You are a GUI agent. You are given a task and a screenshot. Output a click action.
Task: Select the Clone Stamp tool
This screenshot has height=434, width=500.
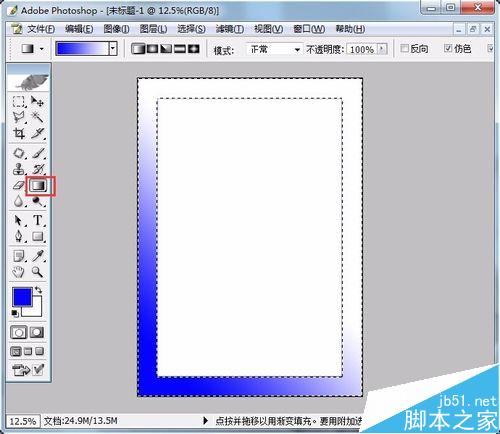[19, 169]
